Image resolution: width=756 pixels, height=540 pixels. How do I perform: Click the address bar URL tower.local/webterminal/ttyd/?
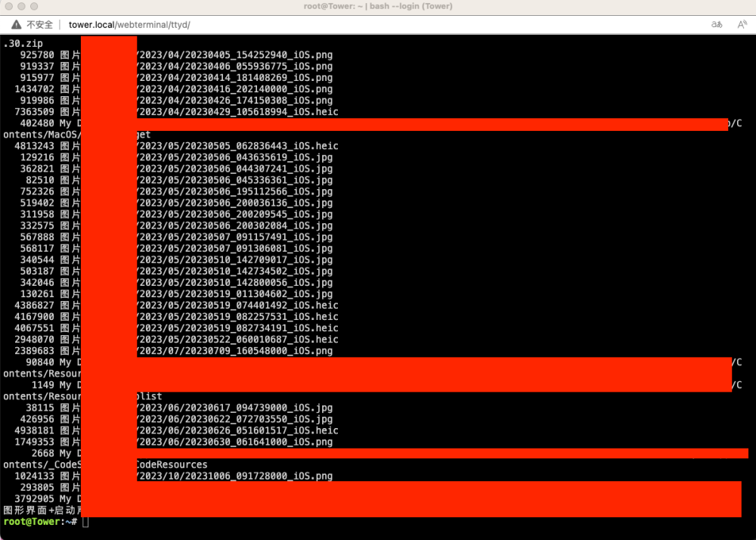click(x=129, y=25)
